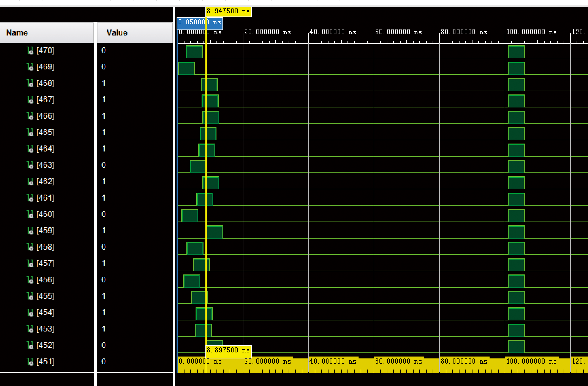Select the signal icon for [467]
The height and width of the screenshot is (386, 588).
pyautogui.click(x=30, y=100)
